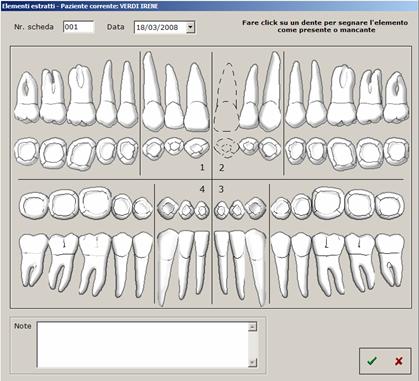Toggle the dashed missing incisor top view
The height and width of the screenshot is (381, 419).
(x=227, y=147)
